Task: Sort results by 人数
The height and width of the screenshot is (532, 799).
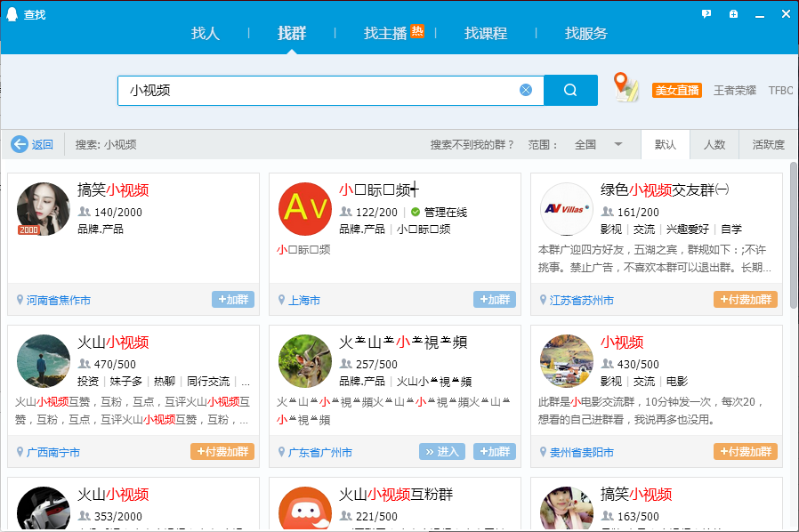Action: pyautogui.click(x=714, y=145)
